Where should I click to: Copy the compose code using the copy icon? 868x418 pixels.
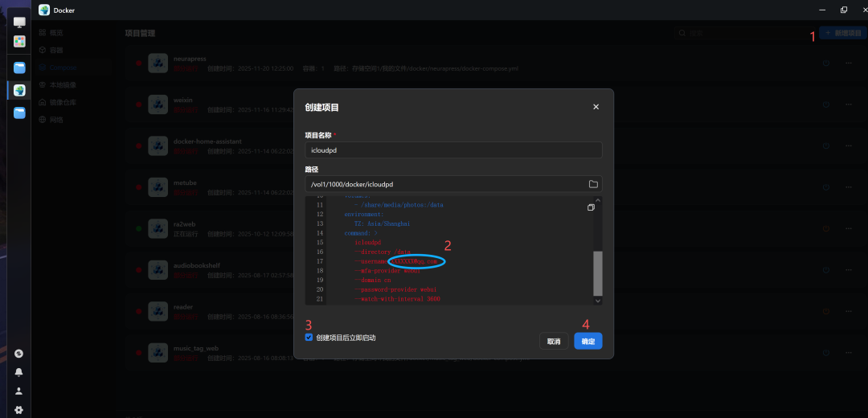click(591, 207)
